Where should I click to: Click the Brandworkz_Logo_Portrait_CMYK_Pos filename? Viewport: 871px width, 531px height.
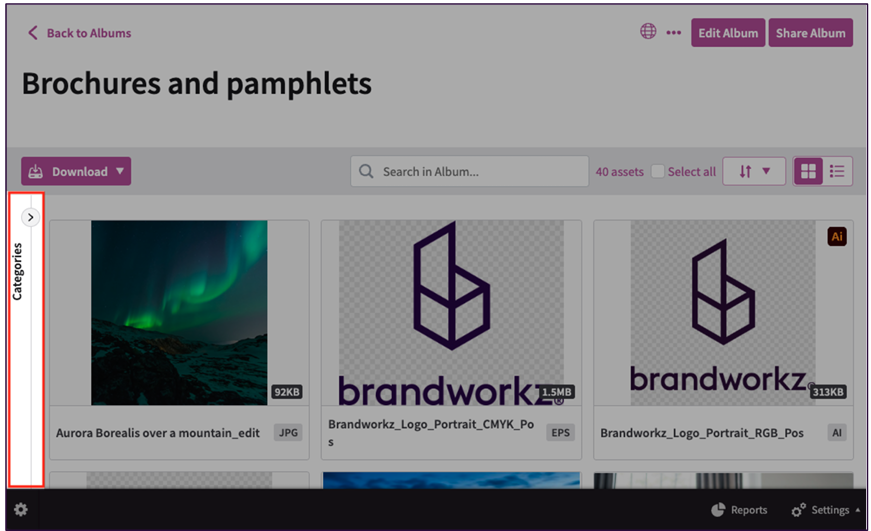(431, 433)
